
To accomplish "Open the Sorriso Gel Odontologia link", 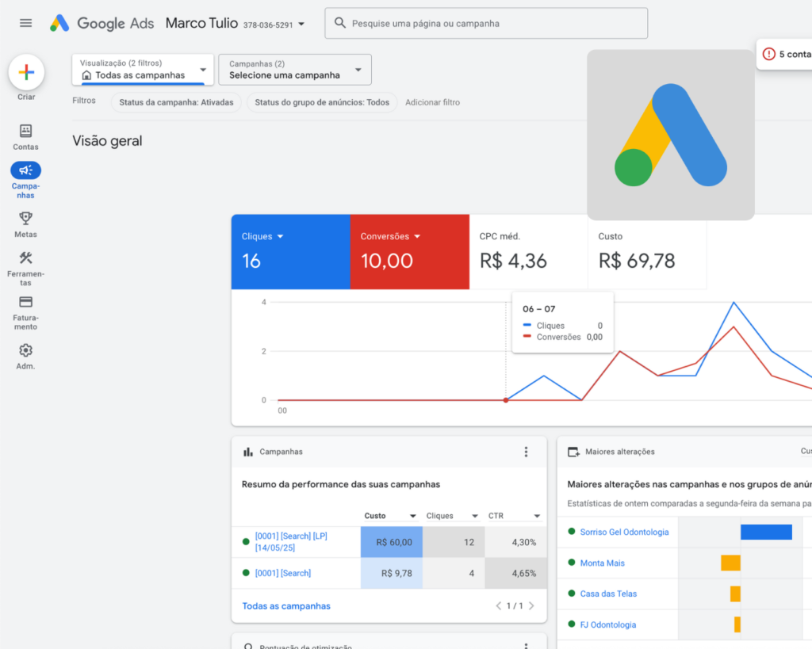I will [624, 532].
